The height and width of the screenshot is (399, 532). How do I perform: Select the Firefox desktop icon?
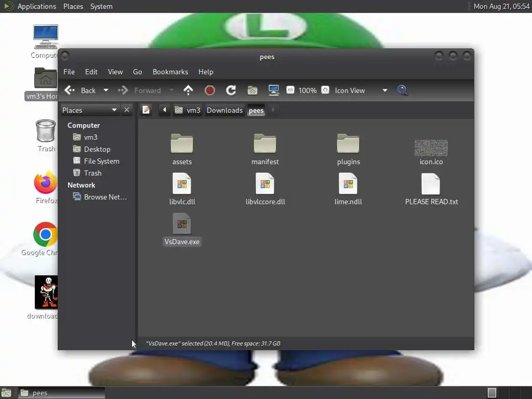pos(46,187)
